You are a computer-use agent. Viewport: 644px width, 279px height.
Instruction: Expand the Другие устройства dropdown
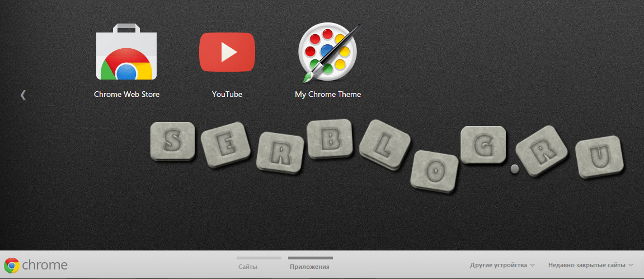click(502, 266)
